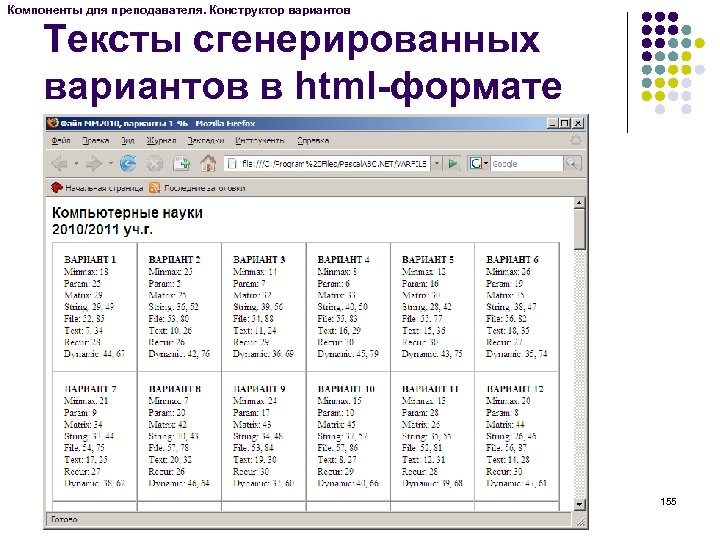Click the vertical scrollbar thumb

tap(579, 229)
